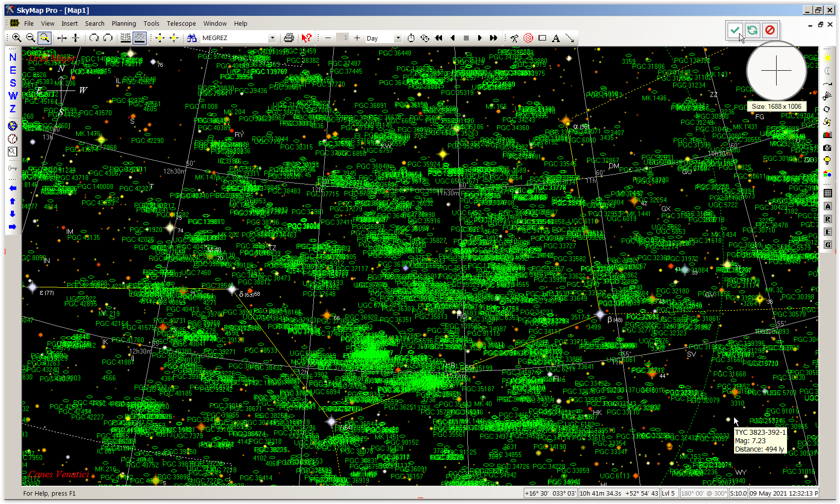Click the time step count field

pyautogui.click(x=343, y=38)
